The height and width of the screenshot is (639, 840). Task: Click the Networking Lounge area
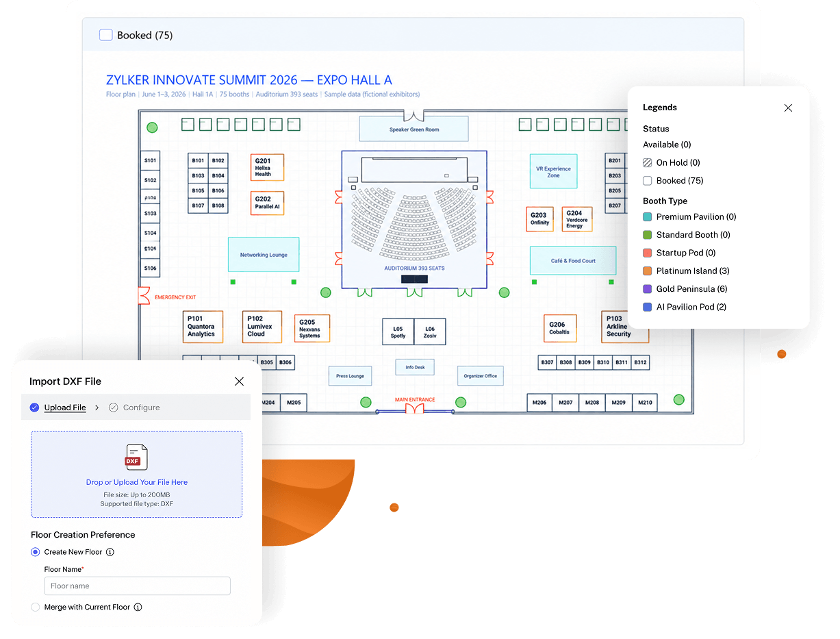pos(264,255)
